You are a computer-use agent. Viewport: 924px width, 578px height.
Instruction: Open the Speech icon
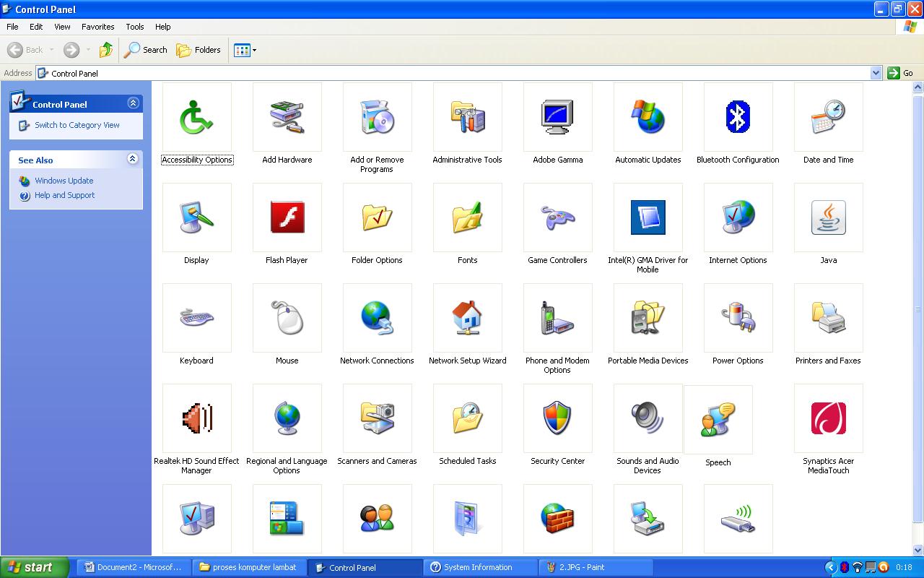718,420
